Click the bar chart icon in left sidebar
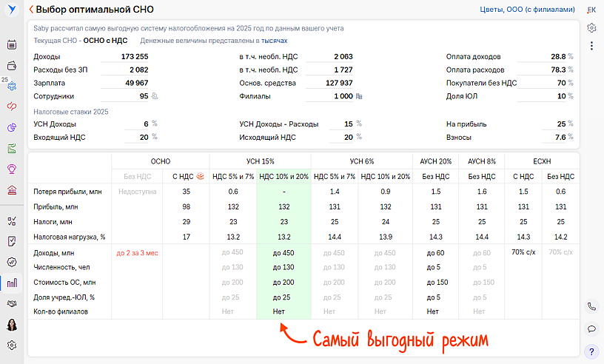 point(12,282)
